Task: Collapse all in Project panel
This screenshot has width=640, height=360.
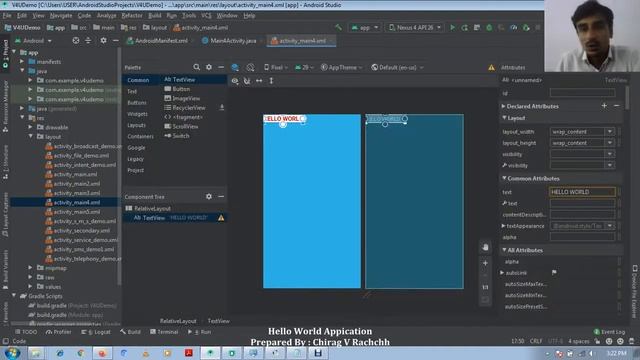Action: pyautogui.click(x=88, y=41)
